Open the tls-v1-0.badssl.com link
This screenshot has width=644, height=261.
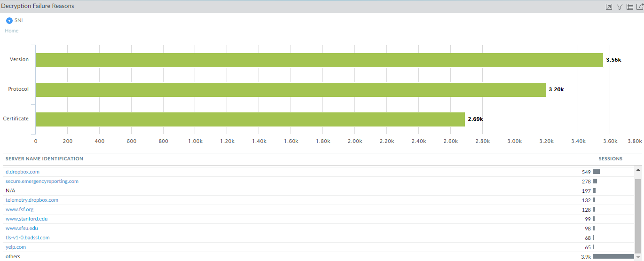[x=28, y=237]
